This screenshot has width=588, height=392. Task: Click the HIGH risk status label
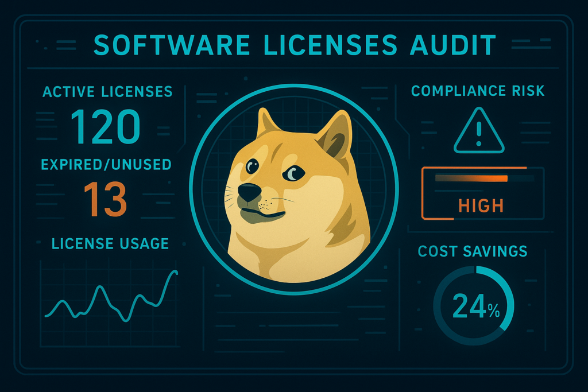pos(481,205)
